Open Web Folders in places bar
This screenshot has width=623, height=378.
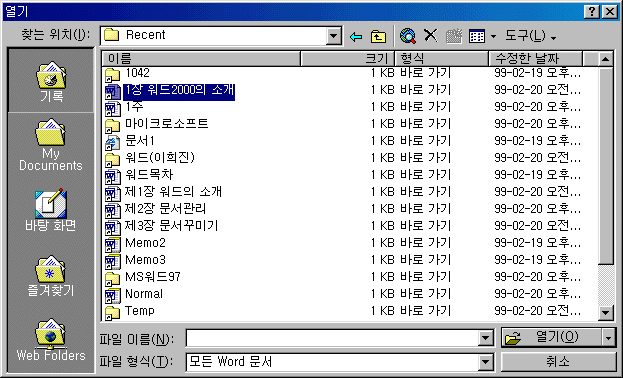tap(50, 339)
